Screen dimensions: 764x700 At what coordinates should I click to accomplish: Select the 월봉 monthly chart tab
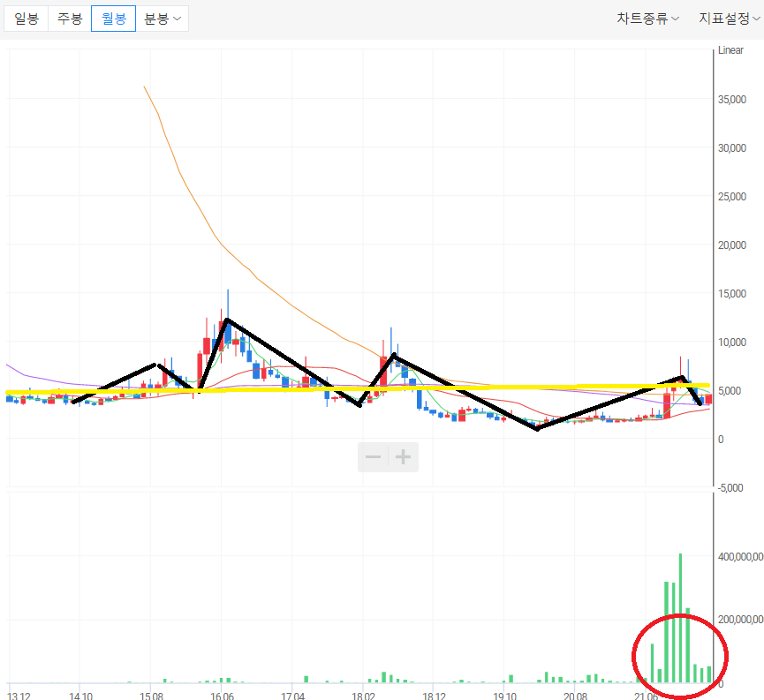click(x=114, y=19)
